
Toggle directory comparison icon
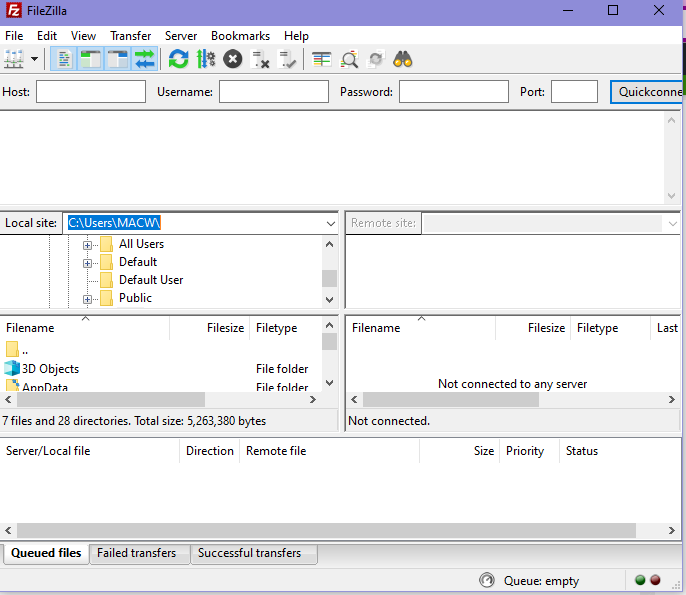[x=349, y=59]
